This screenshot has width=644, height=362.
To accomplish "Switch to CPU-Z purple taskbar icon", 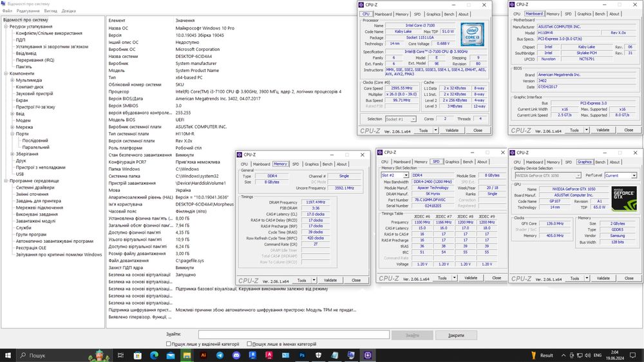I will click(x=368, y=355).
